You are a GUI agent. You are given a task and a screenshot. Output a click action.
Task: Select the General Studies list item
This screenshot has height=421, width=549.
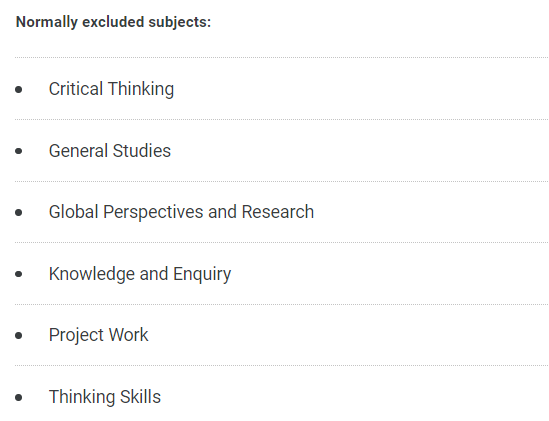[110, 151]
